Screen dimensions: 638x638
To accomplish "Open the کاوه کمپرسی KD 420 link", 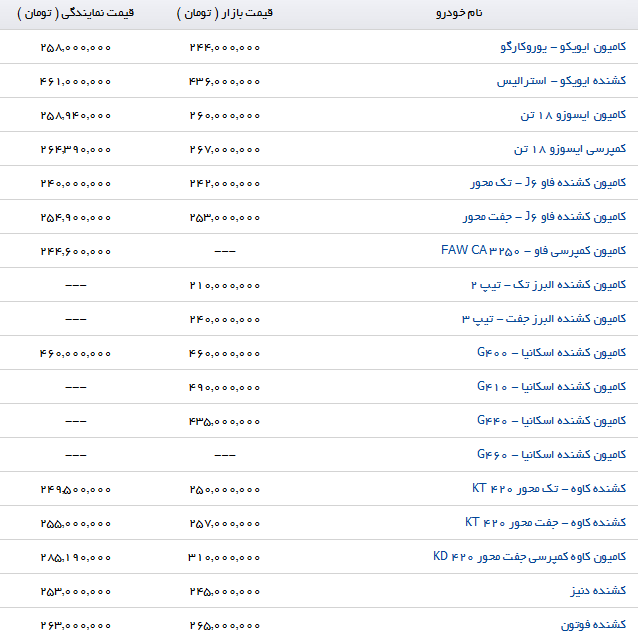I will pos(529,557).
